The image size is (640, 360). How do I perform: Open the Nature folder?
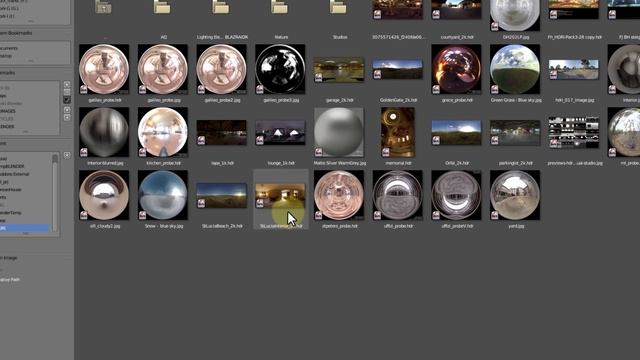tap(280, 7)
